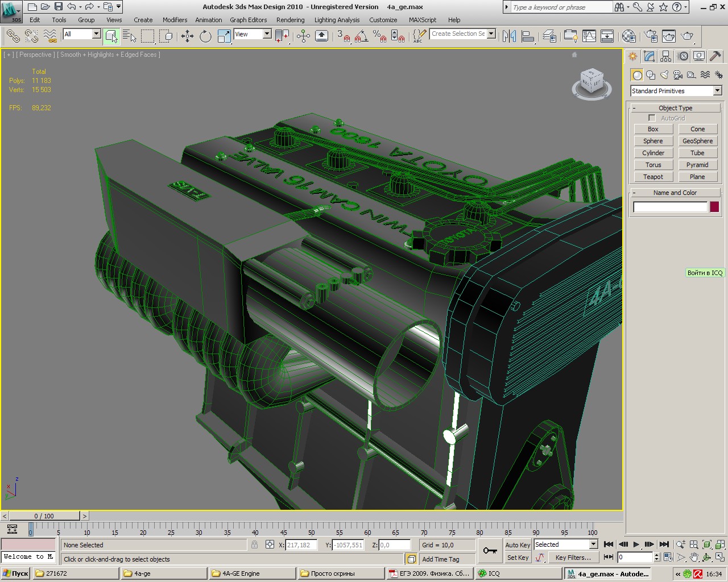
Task: Open Select by Name list
Action: (x=130, y=36)
